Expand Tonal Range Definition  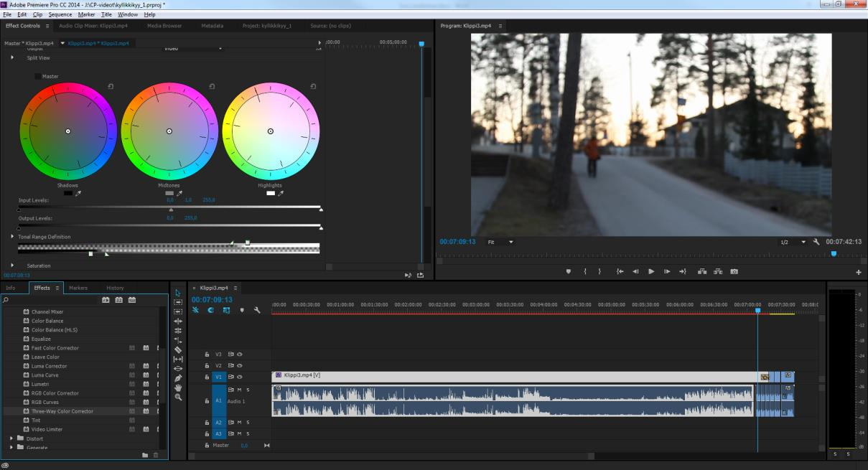coord(12,237)
